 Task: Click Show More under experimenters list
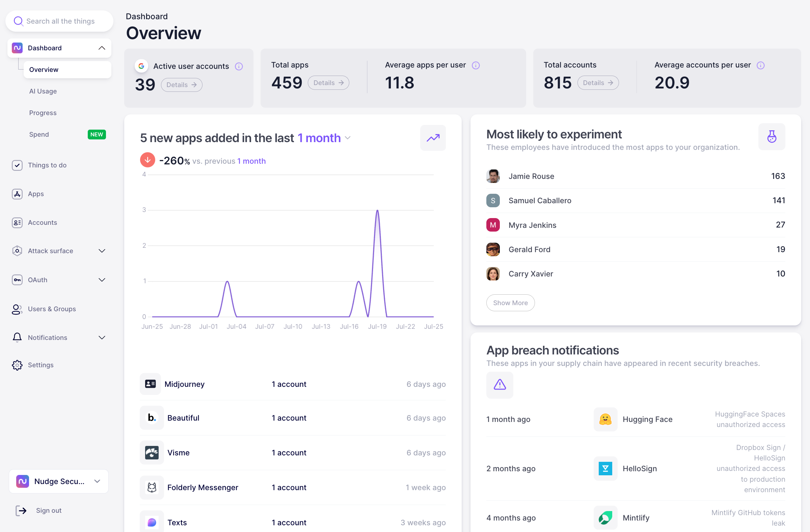tap(510, 303)
